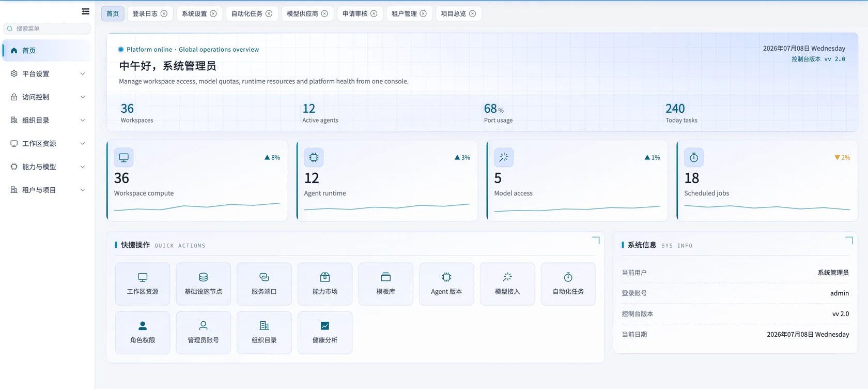Open 自动化任务 quick action tile
Image resolution: width=868 pixels, height=389 pixels.
pyautogui.click(x=568, y=284)
